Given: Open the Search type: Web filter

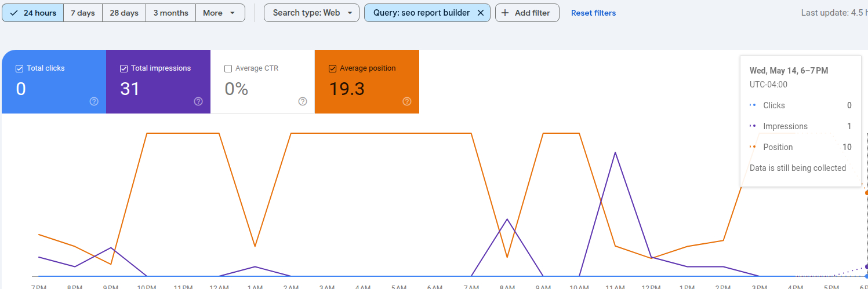Looking at the screenshot, I should point(311,13).
